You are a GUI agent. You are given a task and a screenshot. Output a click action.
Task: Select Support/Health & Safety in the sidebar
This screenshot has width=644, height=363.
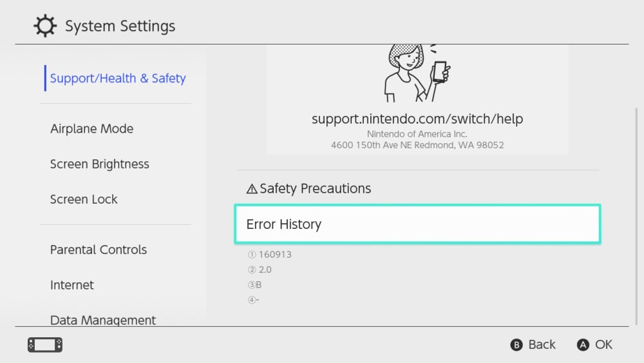click(x=118, y=79)
